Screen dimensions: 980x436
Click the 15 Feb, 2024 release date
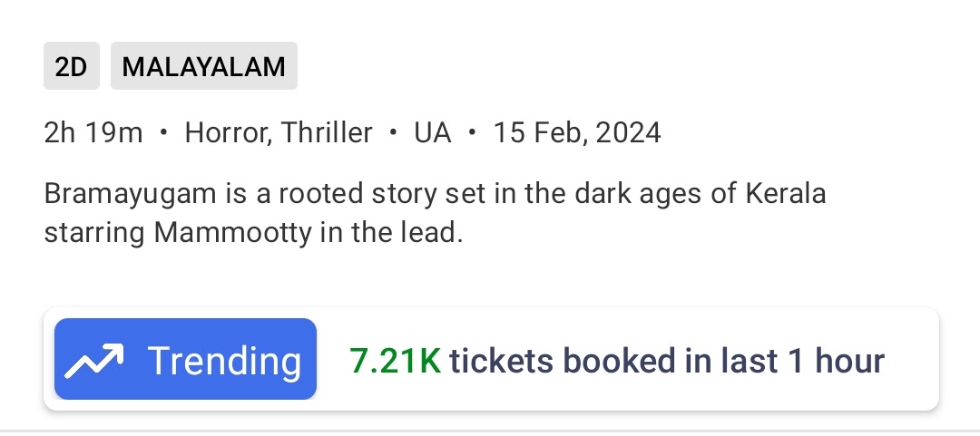[577, 133]
